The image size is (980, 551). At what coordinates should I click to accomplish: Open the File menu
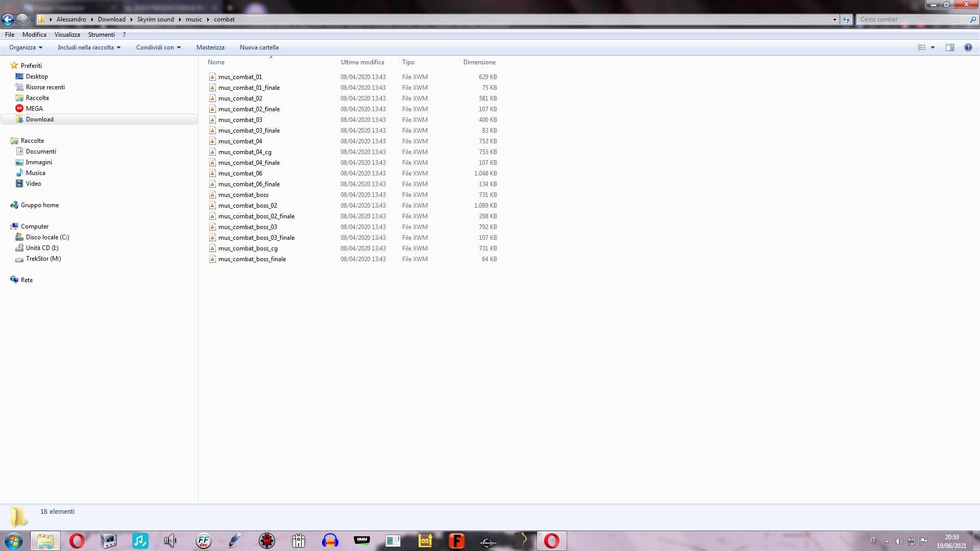pyautogui.click(x=10, y=35)
